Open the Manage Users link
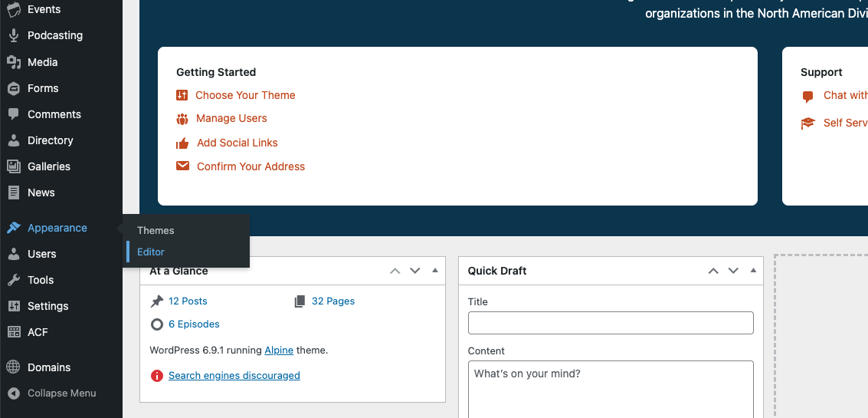Screen dimensions: 868x418 click(x=231, y=119)
